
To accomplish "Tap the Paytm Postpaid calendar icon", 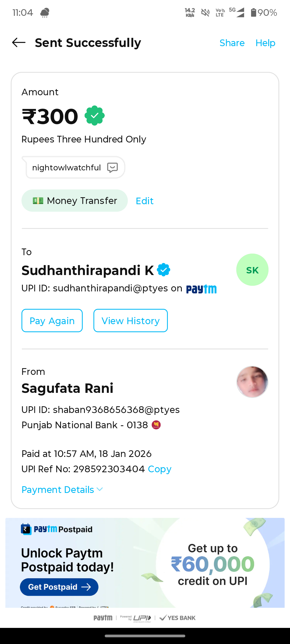I will [x=26, y=529].
